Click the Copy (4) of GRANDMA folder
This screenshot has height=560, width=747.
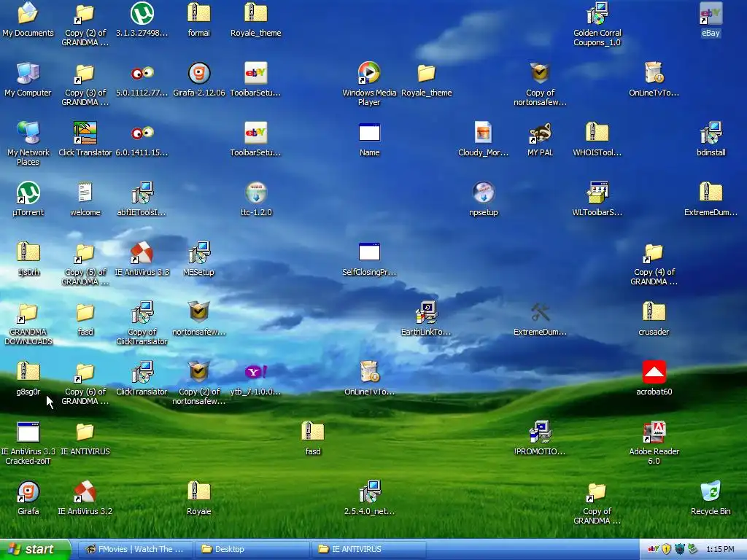click(654, 252)
